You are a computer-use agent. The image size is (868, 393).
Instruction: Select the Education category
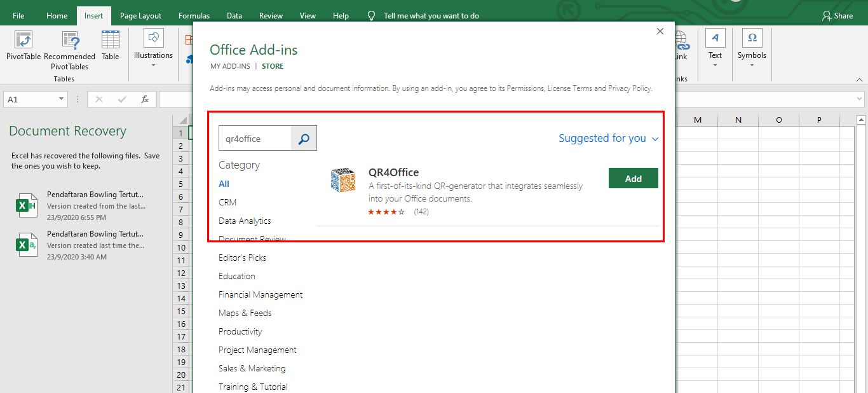(236, 276)
